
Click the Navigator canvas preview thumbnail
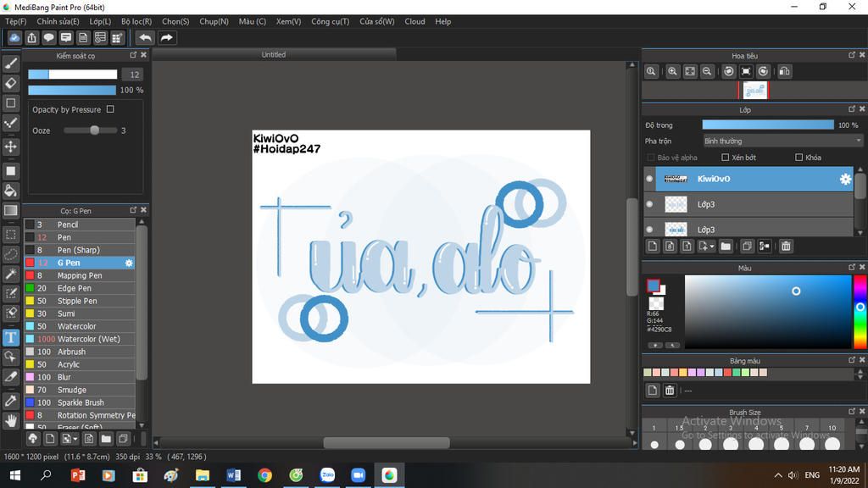tap(754, 90)
